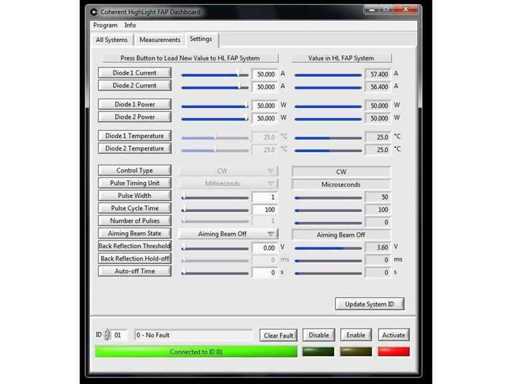Click the red Actuate status indicator
Viewport: 512px width, 384px height.
(394, 351)
